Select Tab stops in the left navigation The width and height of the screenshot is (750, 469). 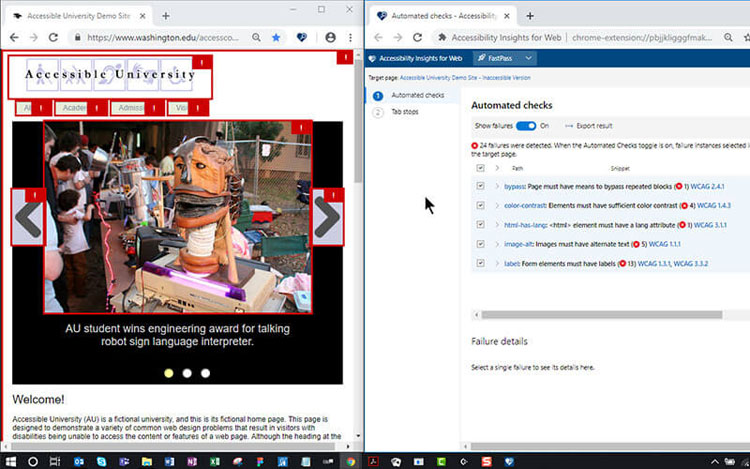[405, 112]
